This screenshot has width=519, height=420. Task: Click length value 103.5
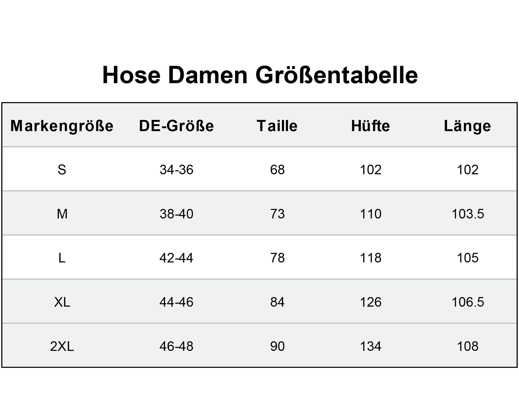pyautogui.click(x=468, y=214)
